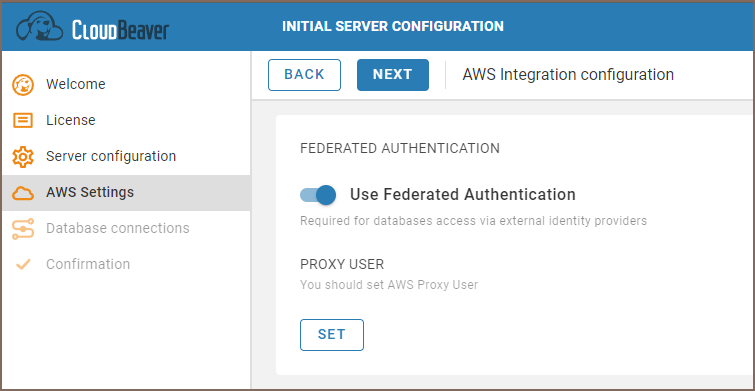Click the Welcome beaver face icon
Screen dimensions: 755x391
point(23,85)
